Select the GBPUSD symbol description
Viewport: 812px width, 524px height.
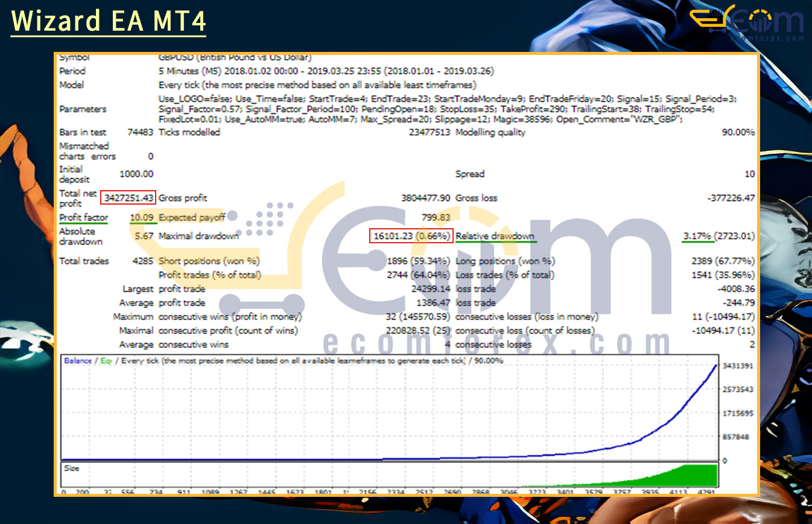click(235, 57)
